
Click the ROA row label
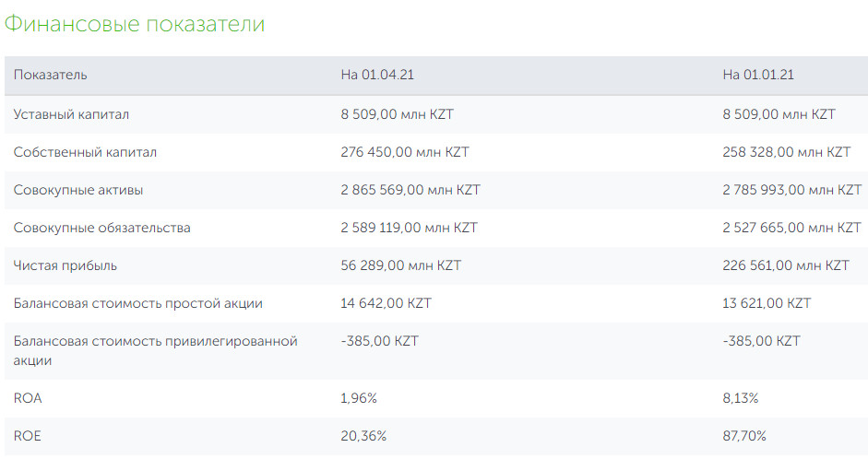(x=28, y=398)
